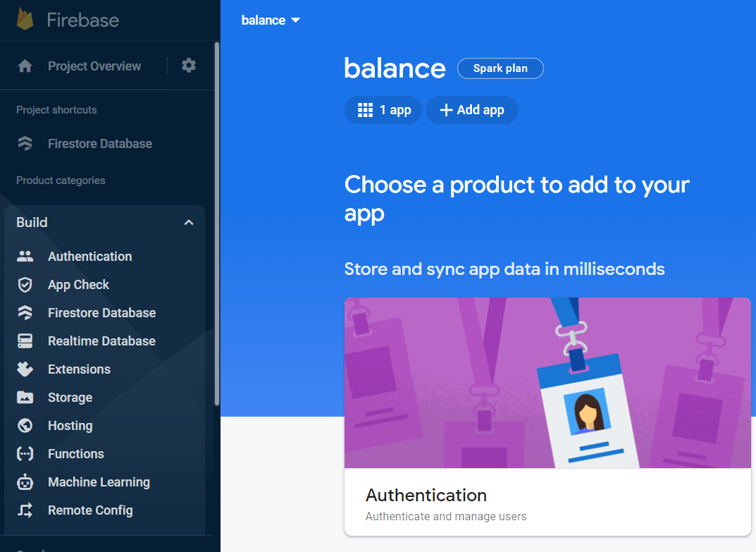The image size is (756, 552).
Task: Click the 1 app button
Action: tap(383, 110)
